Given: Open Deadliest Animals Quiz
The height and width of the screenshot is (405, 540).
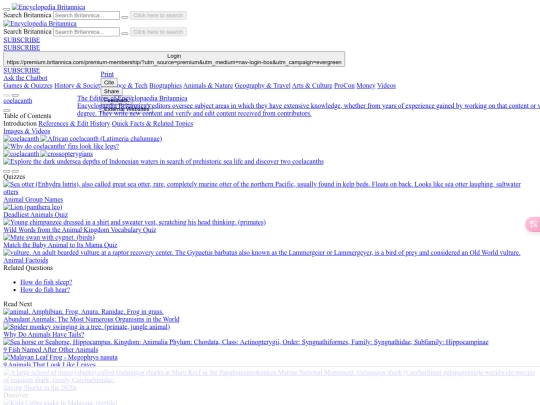Looking at the screenshot, I should tap(35, 215).
